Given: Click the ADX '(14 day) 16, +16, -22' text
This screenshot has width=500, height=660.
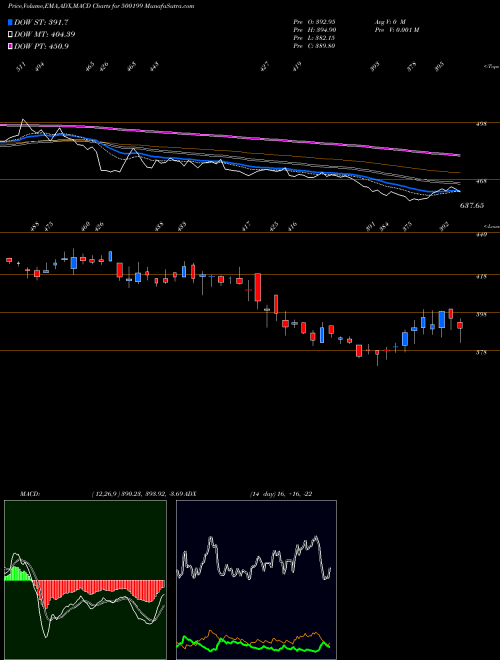Looking at the screenshot, I should click(x=280, y=494).
